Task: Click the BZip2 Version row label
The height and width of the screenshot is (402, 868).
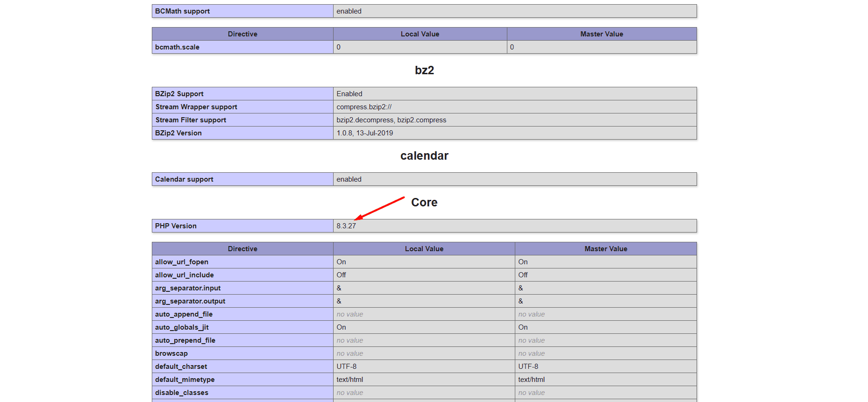Action: [x=178, y=133]
